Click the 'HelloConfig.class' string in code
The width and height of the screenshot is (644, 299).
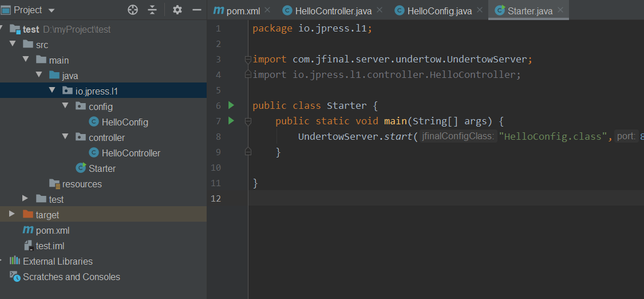pos(553,137)
